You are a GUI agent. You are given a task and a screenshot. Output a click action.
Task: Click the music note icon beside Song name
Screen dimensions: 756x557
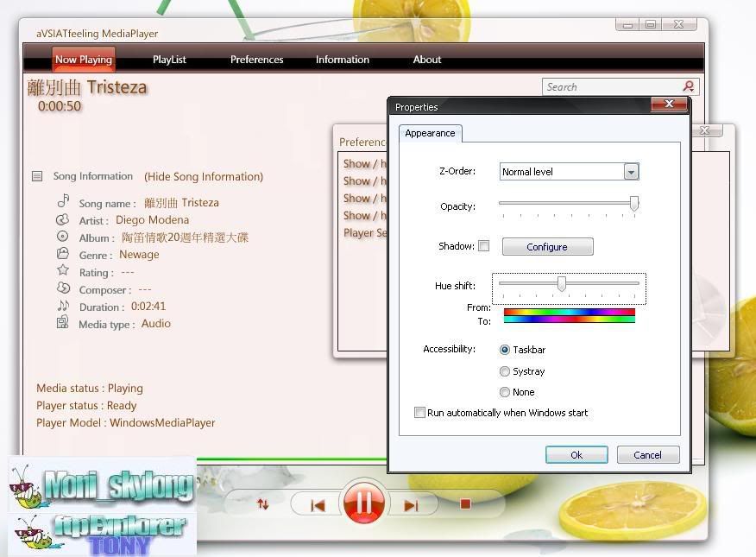click(x=63, y=200)
